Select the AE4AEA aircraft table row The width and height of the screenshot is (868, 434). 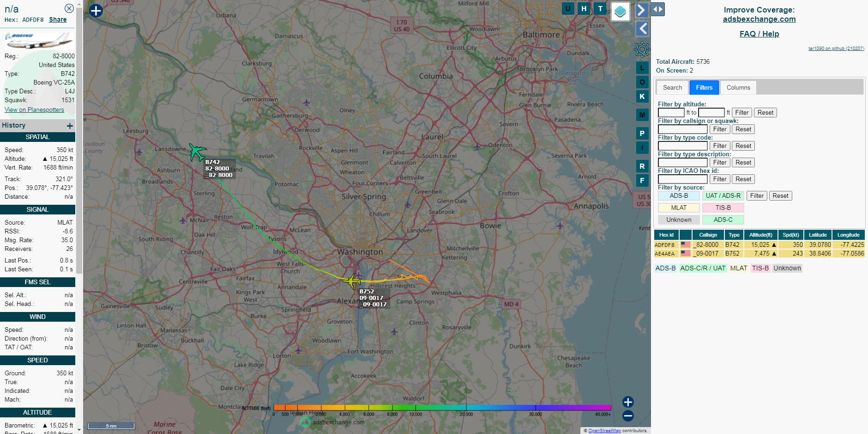click(x=759, y=254)
